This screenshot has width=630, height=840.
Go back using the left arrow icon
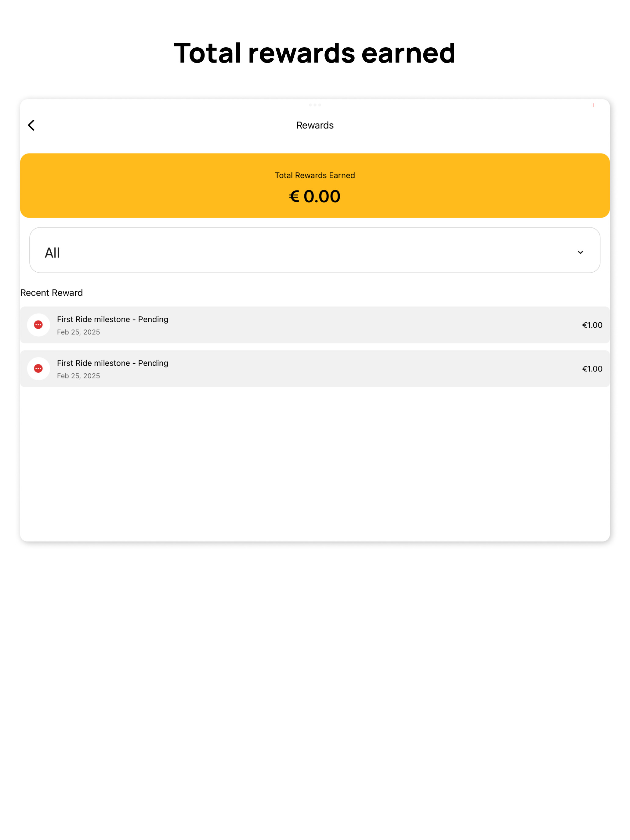pos(31,125)
